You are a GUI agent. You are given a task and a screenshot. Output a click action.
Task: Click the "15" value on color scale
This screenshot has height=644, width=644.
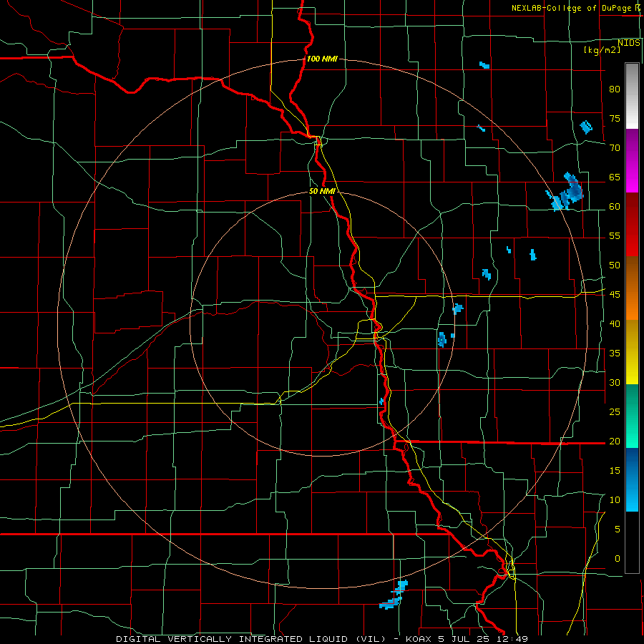[x=615, y=471]
